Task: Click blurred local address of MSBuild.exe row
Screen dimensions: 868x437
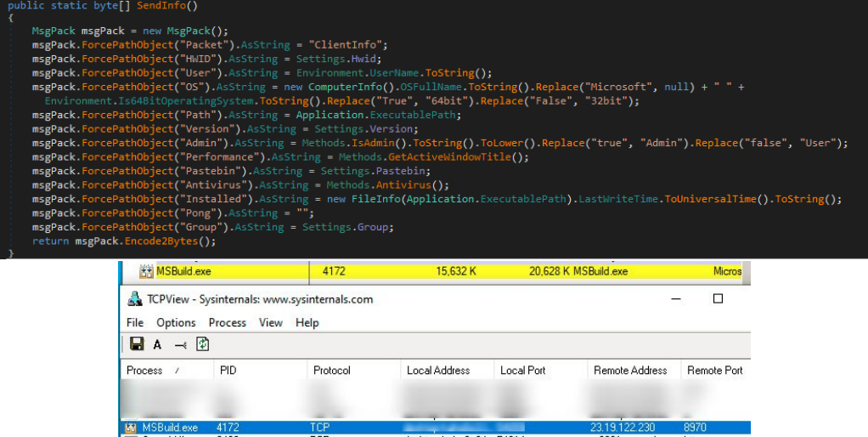Action: [447, 428]
